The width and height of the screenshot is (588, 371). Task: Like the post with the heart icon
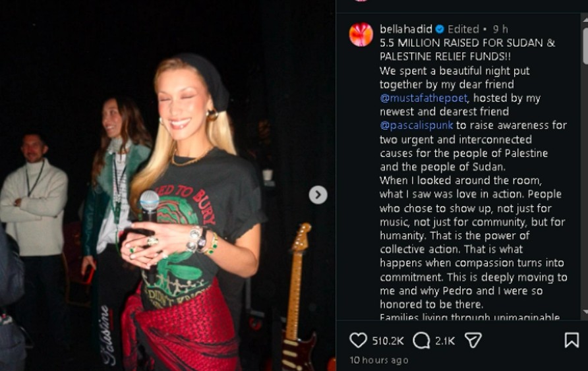(358, 340)
